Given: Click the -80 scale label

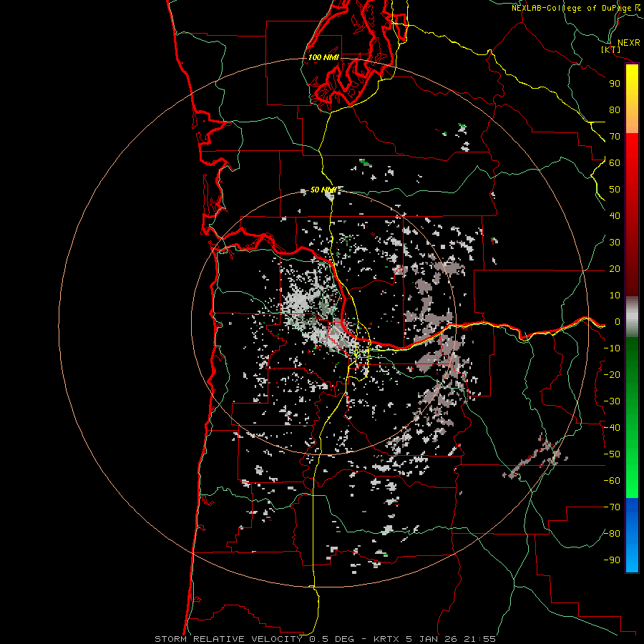Looking at the screenshot, I should 612,534.
